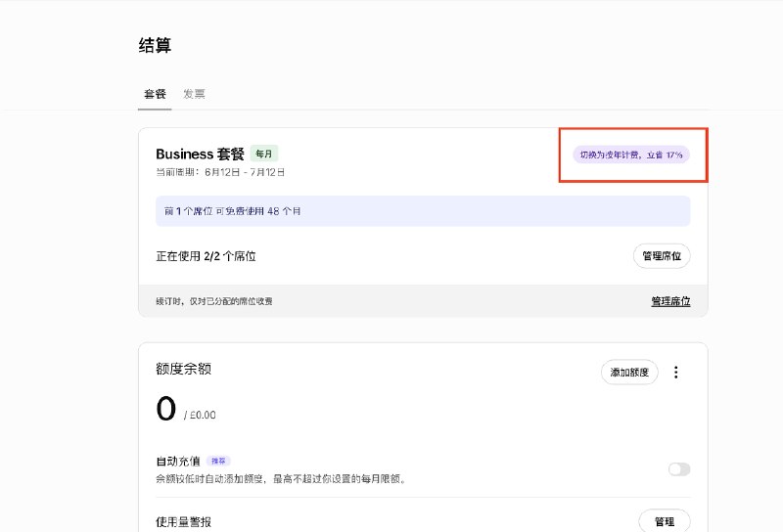The height and width of the screenshot is (532, 783).
Task: Open the three-dot menu beside 添加额度
Action: click(675, 372)
